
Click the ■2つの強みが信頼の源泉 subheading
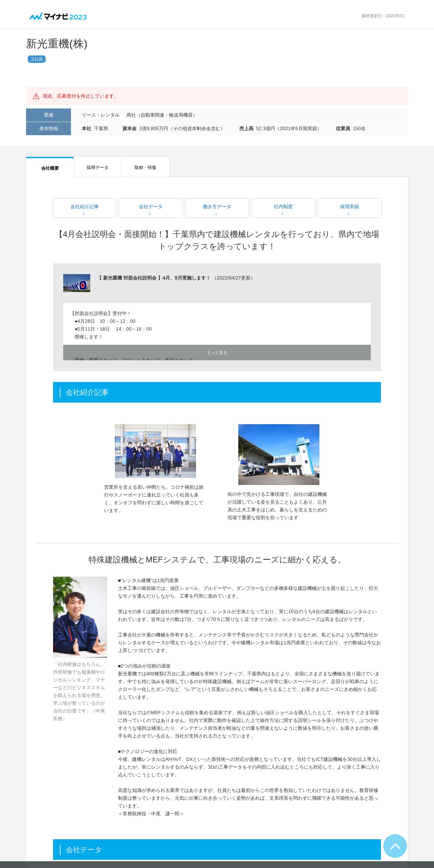[144, 666]
